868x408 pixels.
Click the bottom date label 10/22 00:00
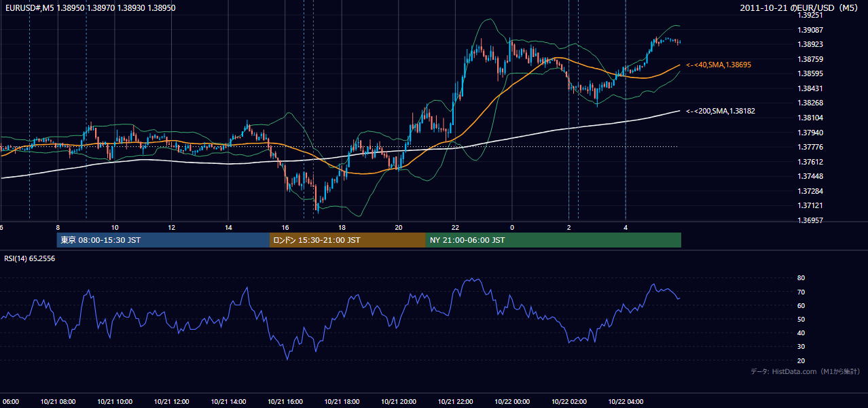[x=512, y=402]
